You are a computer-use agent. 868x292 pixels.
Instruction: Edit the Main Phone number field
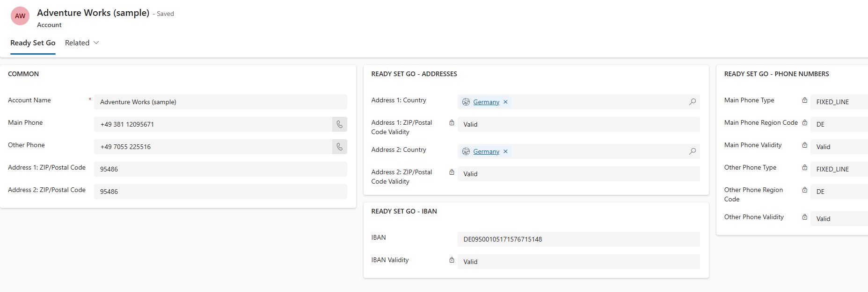[213, 124]
